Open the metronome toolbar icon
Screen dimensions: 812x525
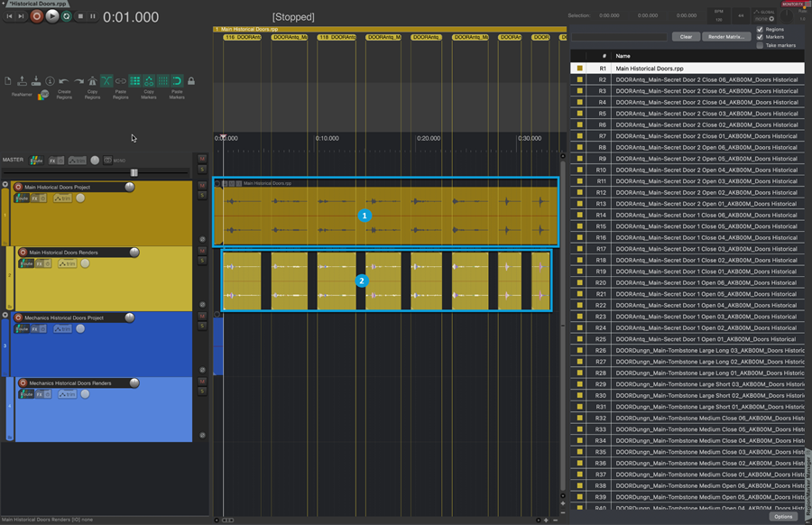(x=92, y=81)
